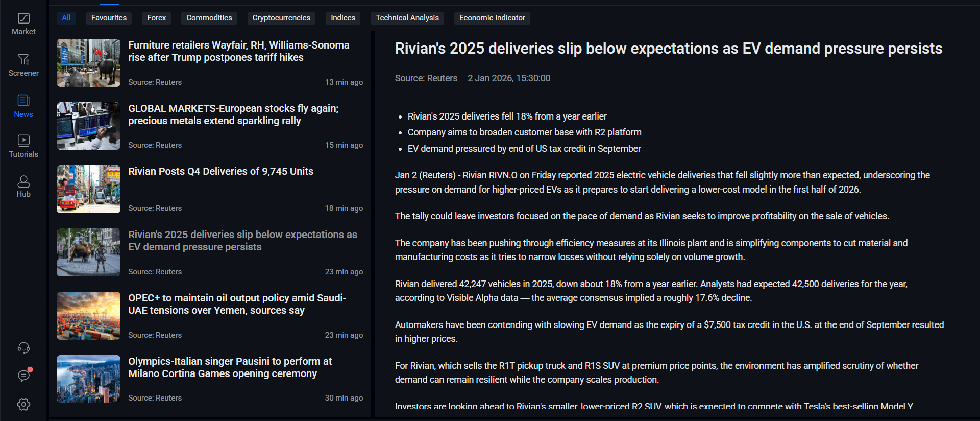Open Rivian Posts Q4 Deliveries article
This screenshot has width=980, height=421.
220,171
